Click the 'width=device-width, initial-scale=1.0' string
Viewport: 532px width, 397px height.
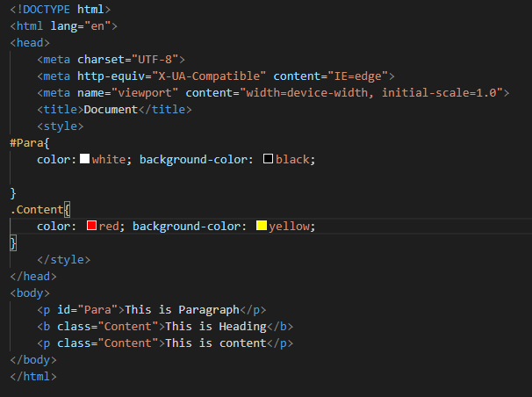371,92
